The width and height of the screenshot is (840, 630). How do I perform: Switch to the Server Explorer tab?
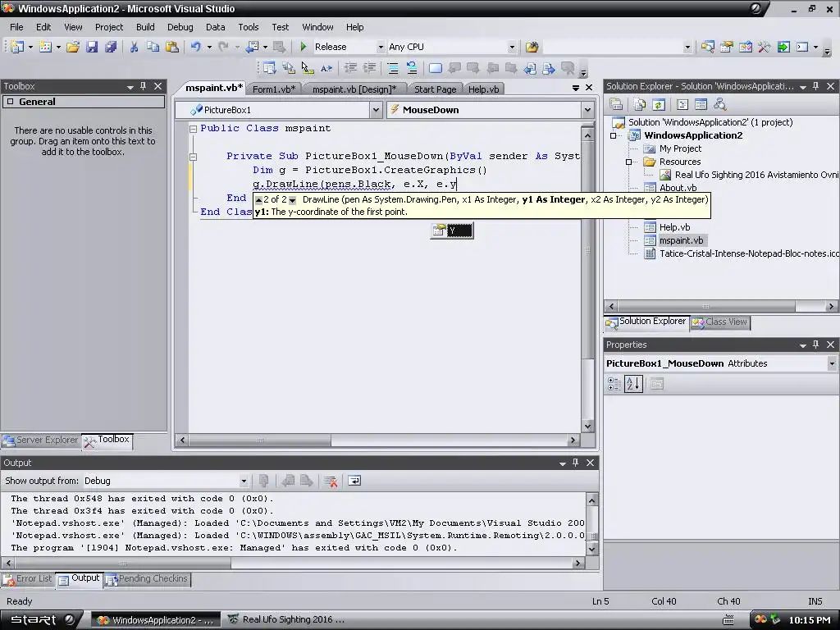41,440
